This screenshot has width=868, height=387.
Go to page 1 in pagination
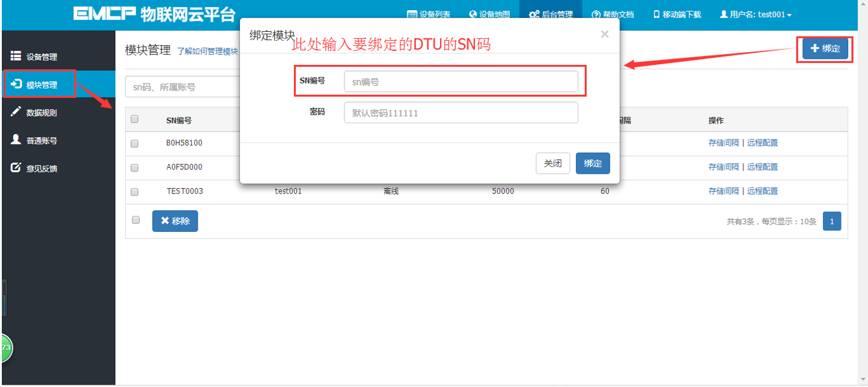pos(832,221)
